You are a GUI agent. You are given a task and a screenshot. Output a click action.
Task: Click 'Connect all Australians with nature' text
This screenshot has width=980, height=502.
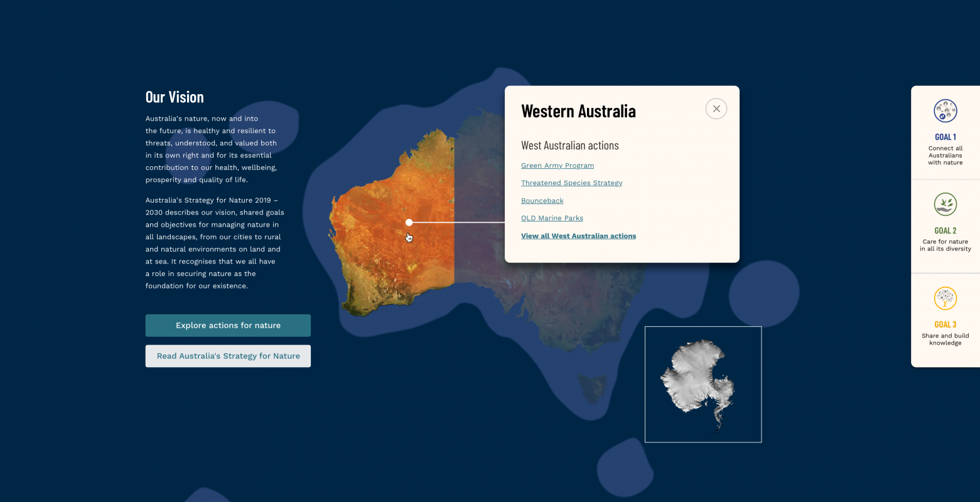[945, 156]
